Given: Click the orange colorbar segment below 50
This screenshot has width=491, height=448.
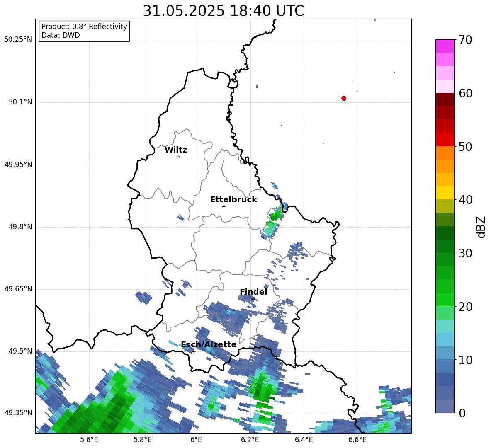Looking at the screenshot, I should pos(445,153).
